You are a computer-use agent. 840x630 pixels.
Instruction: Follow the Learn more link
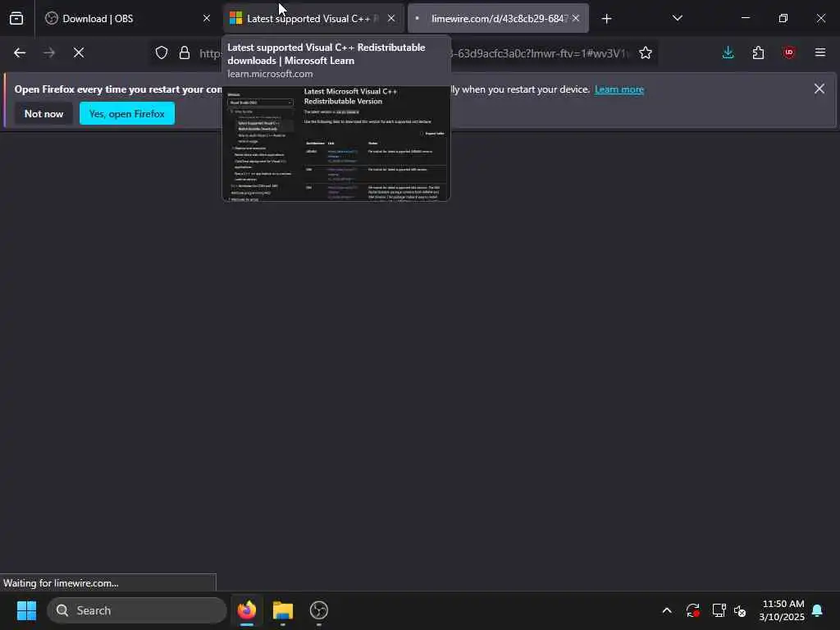(619, 89)
